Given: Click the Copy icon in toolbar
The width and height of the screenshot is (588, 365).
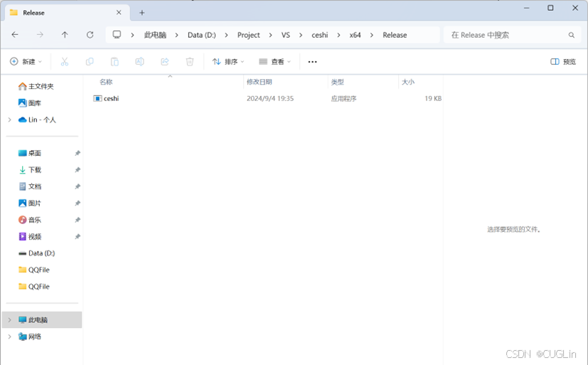Looking at the screenshot, I should tap(90, 61).
